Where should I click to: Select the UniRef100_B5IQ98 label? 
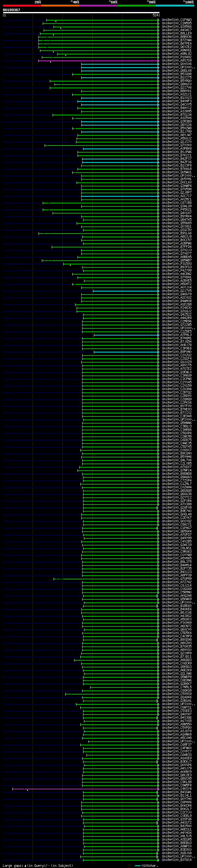(177, 74)
